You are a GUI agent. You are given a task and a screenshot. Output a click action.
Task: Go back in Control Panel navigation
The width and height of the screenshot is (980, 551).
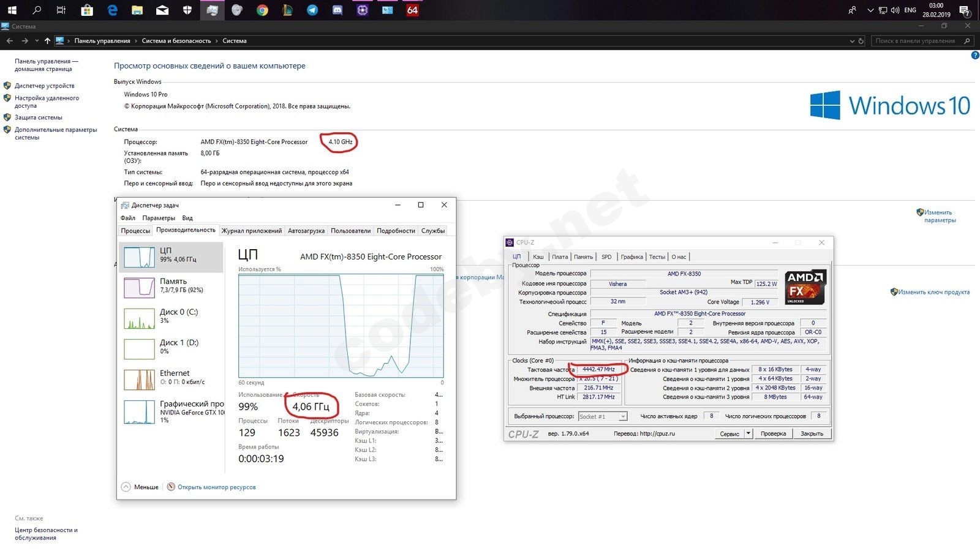(10, 41)
